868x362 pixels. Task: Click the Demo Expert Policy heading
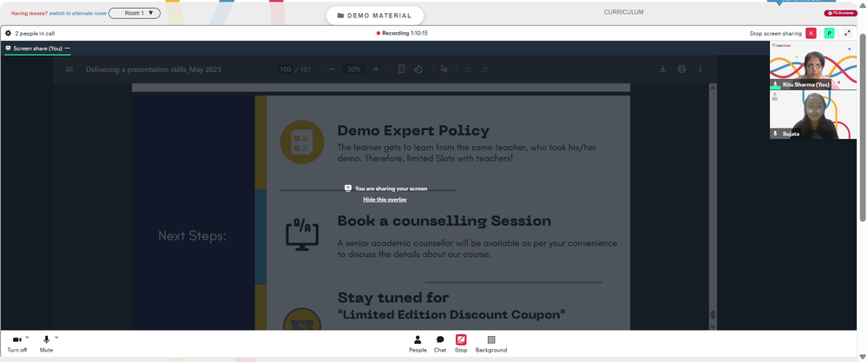point(413,130)
